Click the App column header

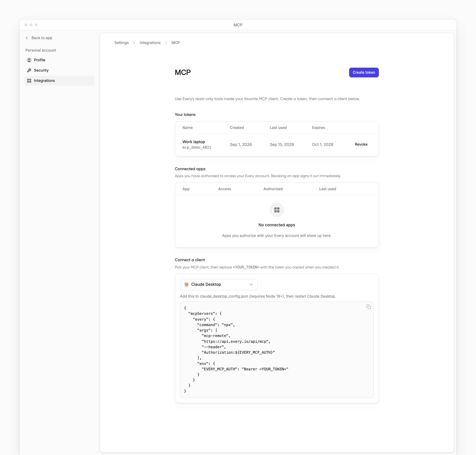tap(186, 189)
